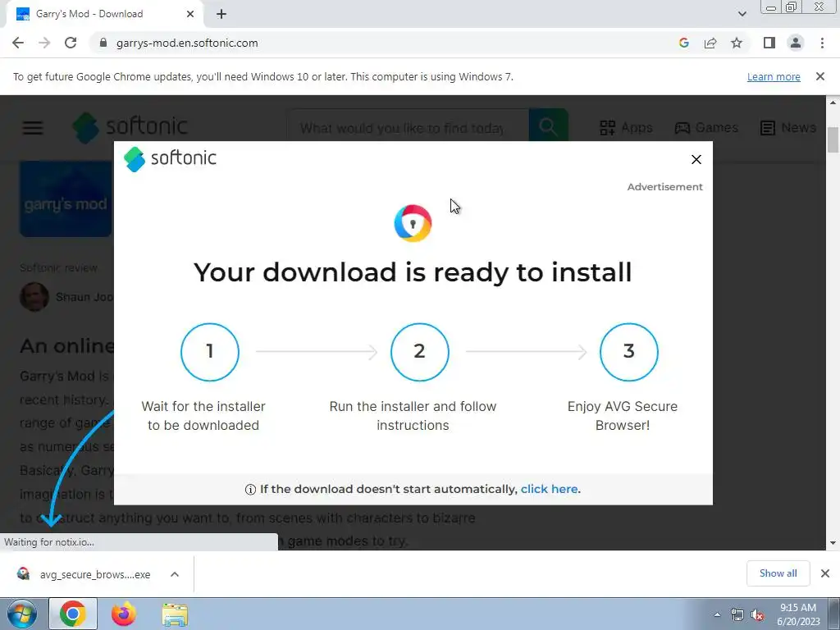Click the Learn more link
The width and height of the screenshot is (840, 630).
774,76
